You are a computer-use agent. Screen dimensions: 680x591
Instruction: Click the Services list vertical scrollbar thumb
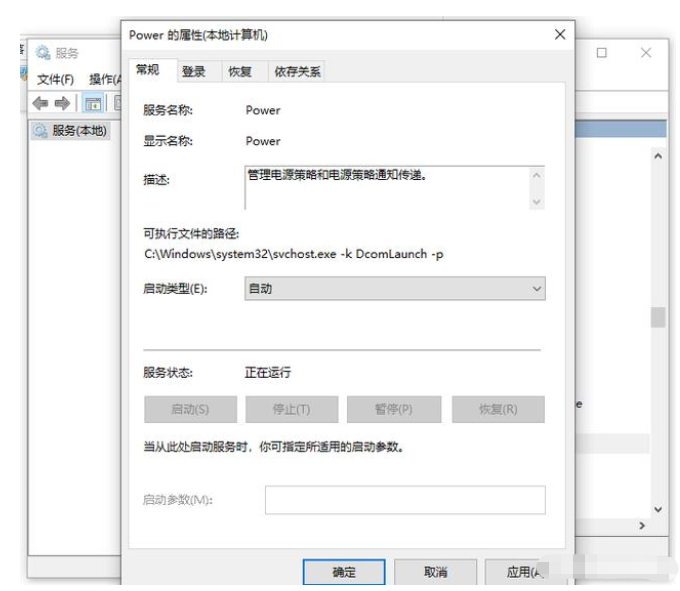[657, 317]
